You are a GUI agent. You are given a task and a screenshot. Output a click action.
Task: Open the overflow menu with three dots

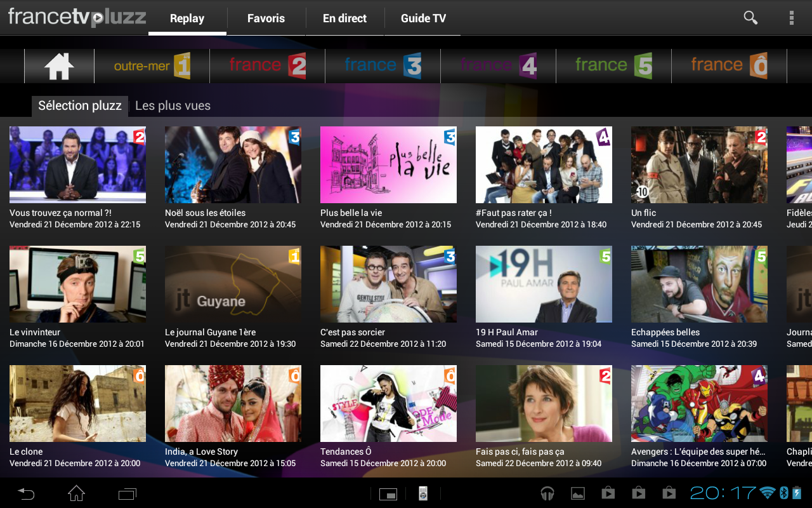click(x=791, y=18)
